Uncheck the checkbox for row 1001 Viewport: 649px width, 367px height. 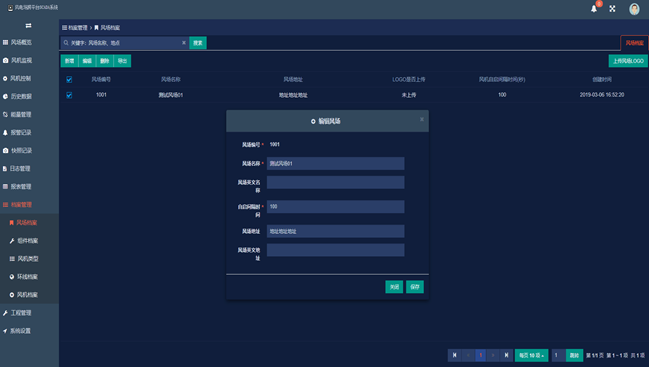(69, 95)
